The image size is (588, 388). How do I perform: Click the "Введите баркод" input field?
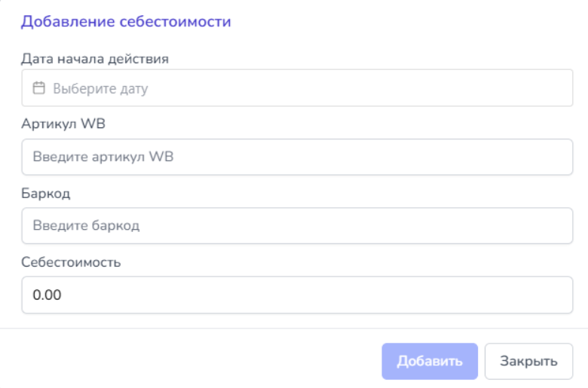click(x=297, y=225)
